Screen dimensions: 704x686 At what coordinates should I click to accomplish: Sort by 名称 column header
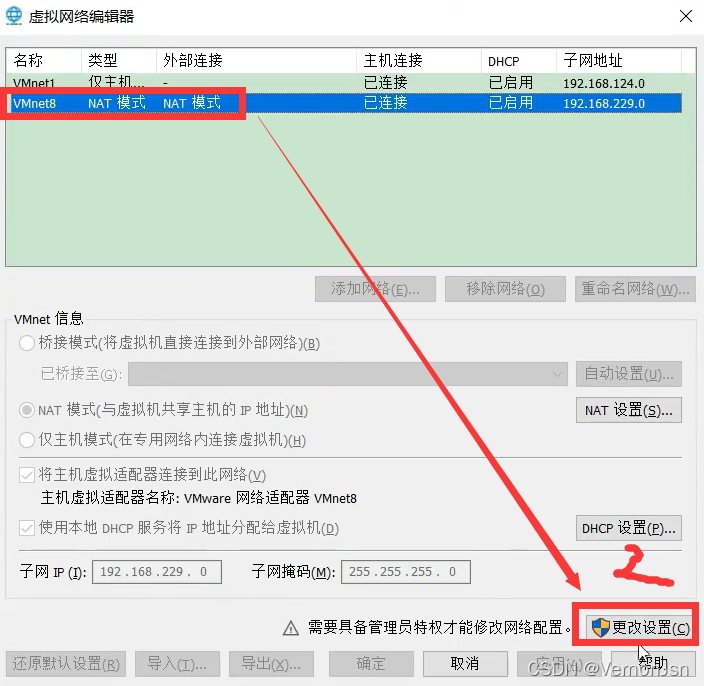pyautogui.click(x=44, y=60)
